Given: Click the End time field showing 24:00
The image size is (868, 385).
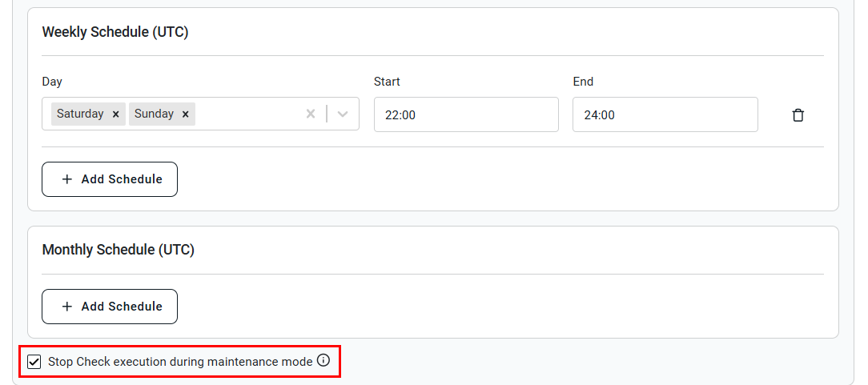Looking at the screenshot, I should 665,114.
